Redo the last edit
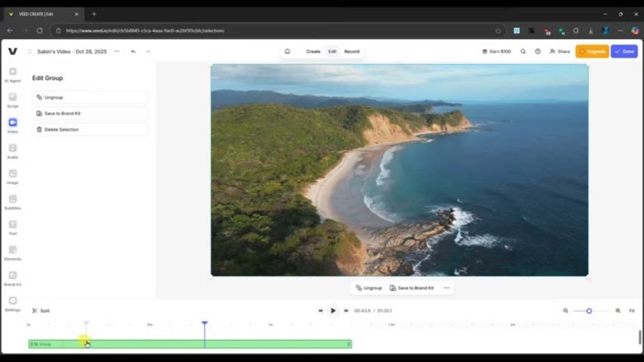Viewport: 644px width, 362px height. click(148, 52)
